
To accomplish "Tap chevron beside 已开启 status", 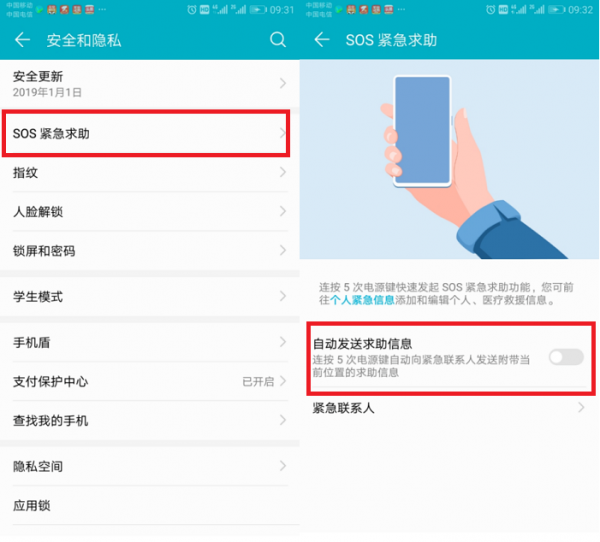I will 284,382.
